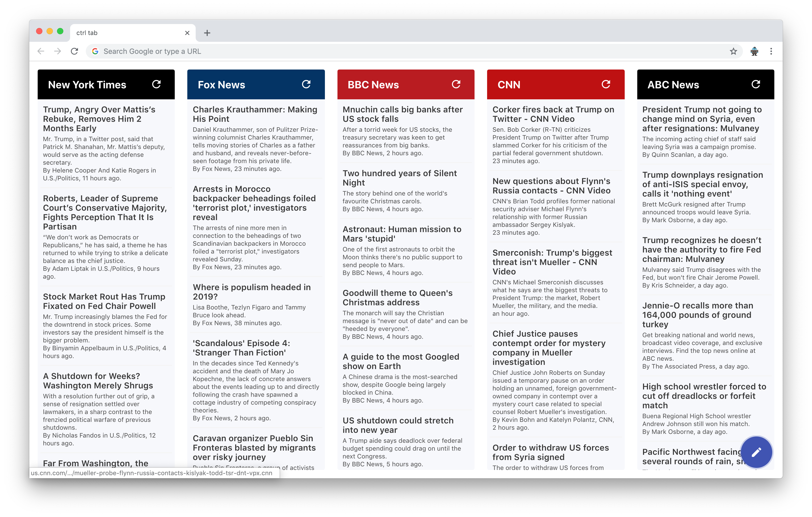This screenshot has height=517, width=812.
Task: Go back using browser back arrow
Action: [x=41, y=51]
